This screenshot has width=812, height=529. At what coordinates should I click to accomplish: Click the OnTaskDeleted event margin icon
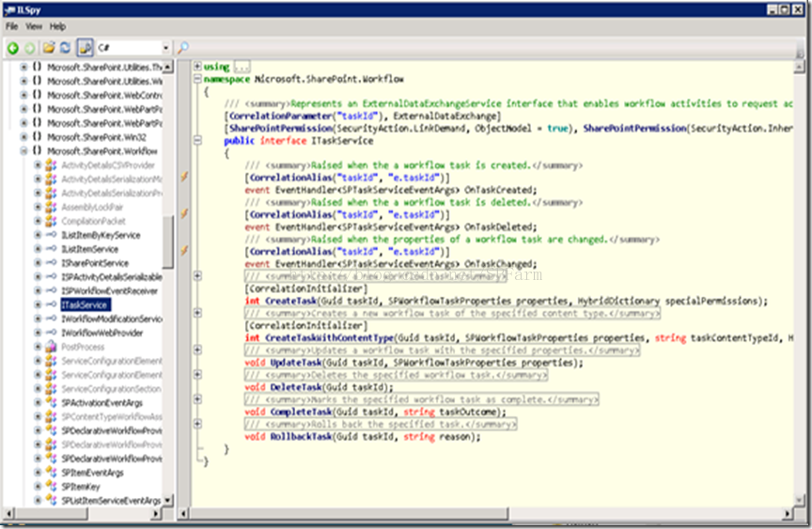coord(184,214)
